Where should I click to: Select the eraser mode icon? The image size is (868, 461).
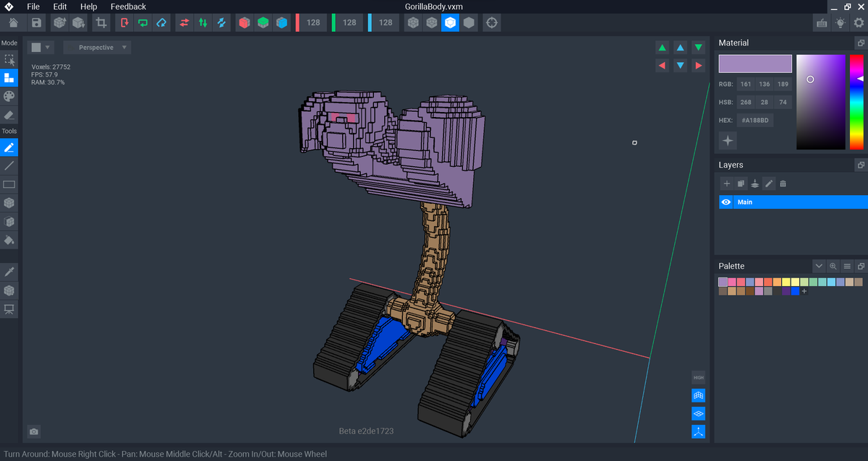click(9, 115)
